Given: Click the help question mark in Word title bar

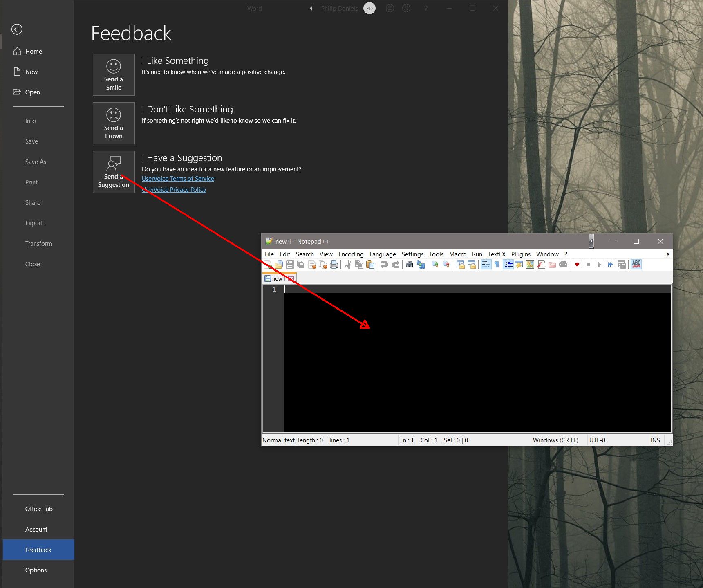Looking at the screenshot, I should [426, 8].
